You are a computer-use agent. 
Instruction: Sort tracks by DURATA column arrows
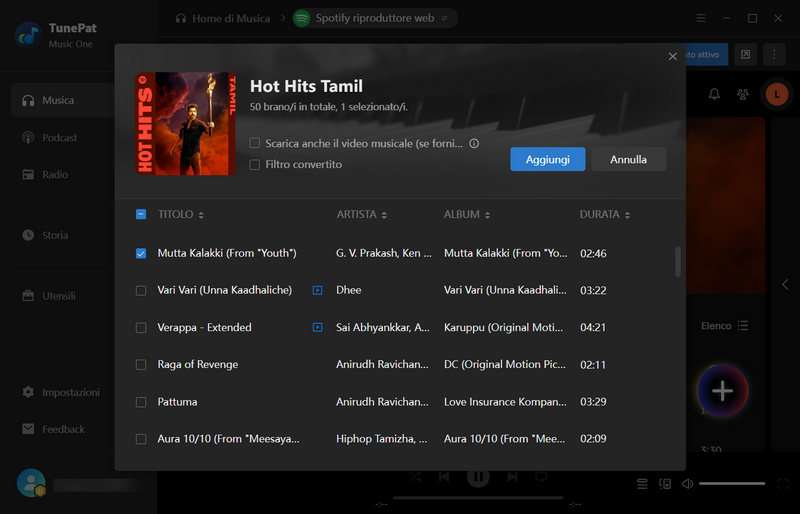(x=627, y=215)
